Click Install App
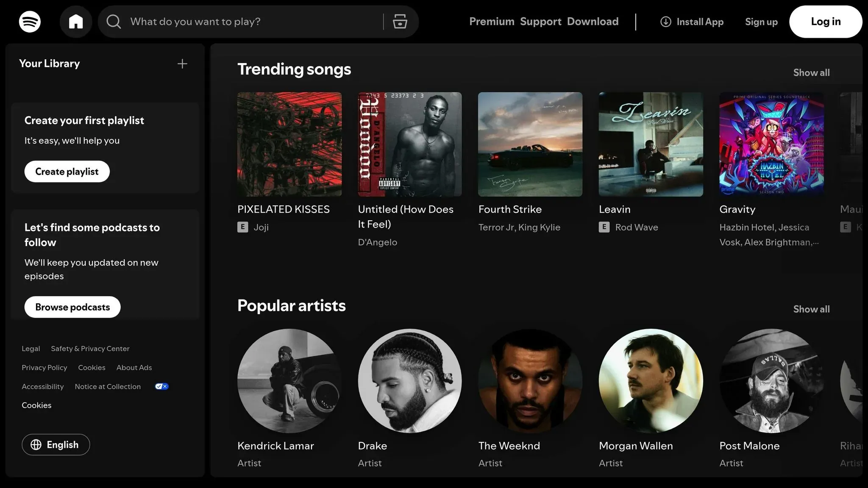868x488 pixels. tap(692, 22)
